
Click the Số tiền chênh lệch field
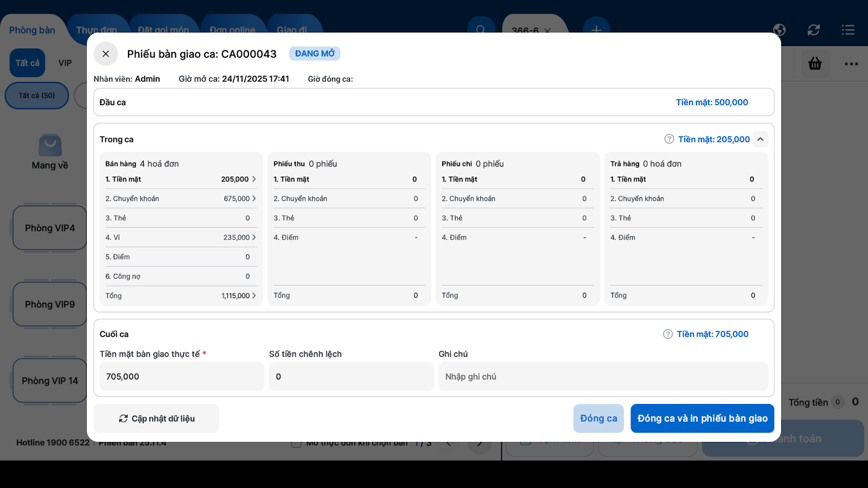tap(351, 376)
